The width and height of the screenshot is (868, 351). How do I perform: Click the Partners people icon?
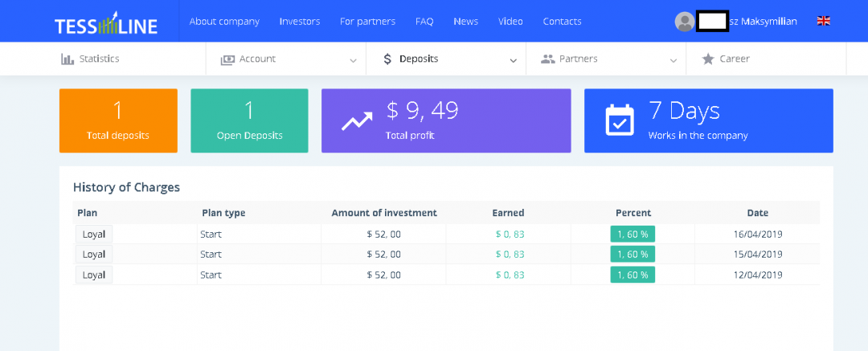(548, 59)
